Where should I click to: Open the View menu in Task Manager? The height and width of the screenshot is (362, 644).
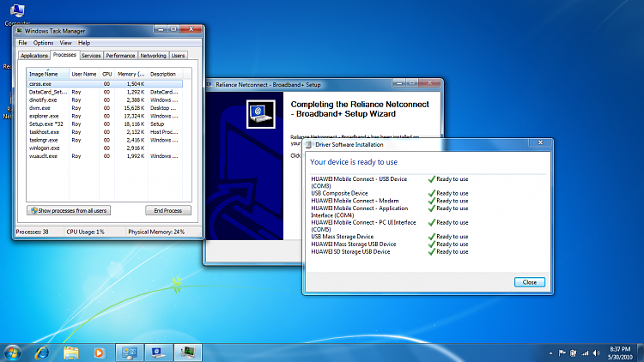65,43
